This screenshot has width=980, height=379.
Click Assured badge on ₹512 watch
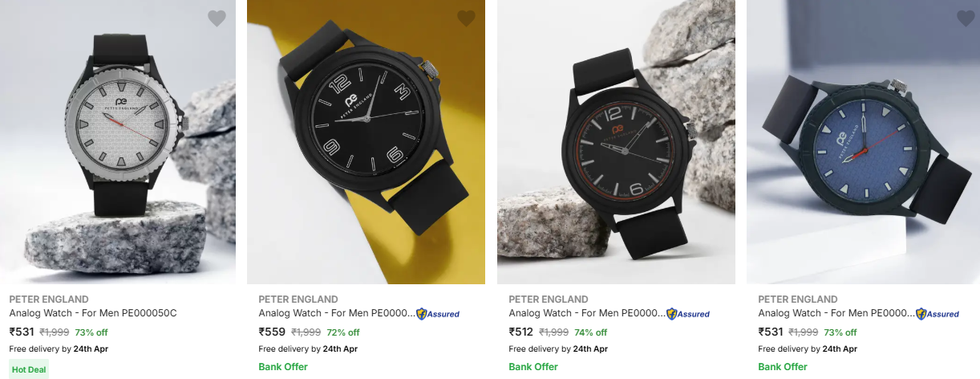coord(688,314)
